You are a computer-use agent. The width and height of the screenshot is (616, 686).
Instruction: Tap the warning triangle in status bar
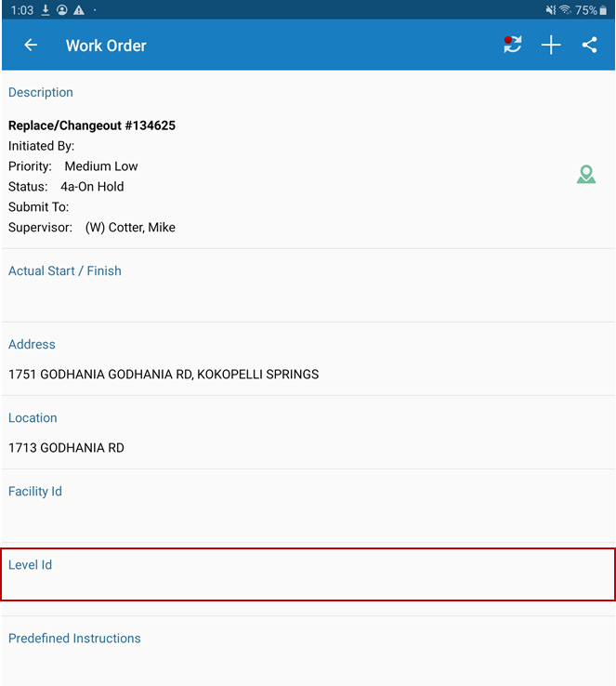(x=79, y=10)
